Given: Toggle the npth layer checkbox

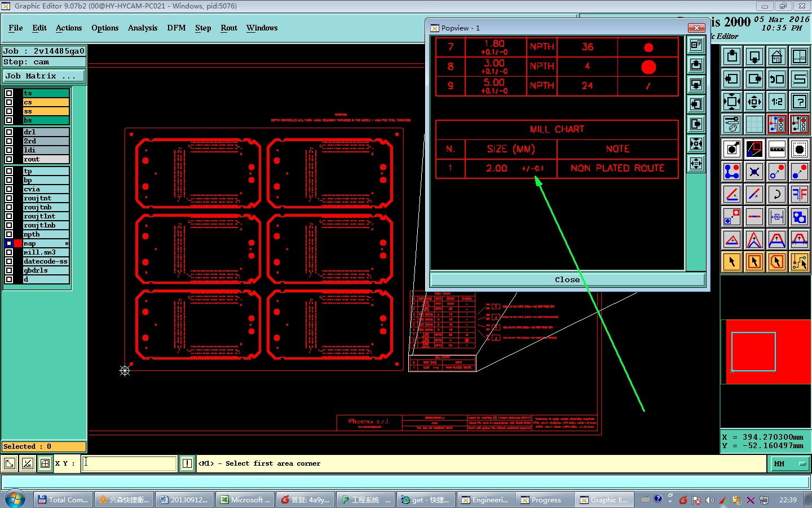Looking at the screenshot, I should [9, 234].
